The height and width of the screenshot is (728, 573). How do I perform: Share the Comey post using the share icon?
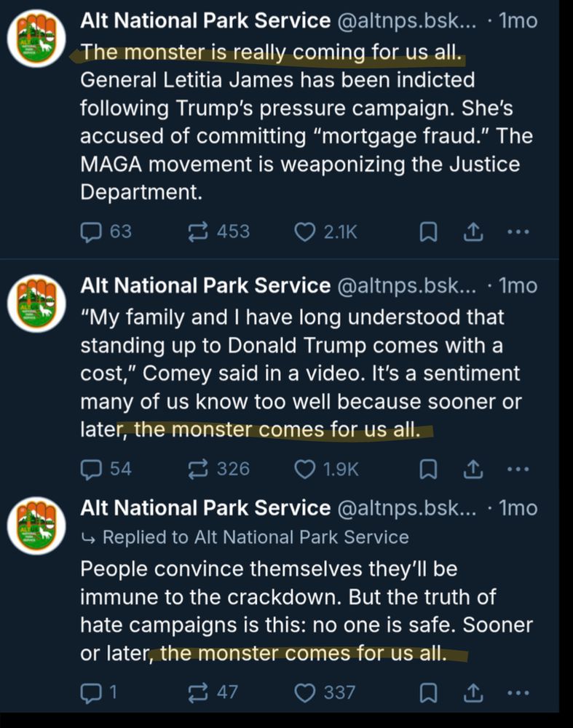(473, 469)
